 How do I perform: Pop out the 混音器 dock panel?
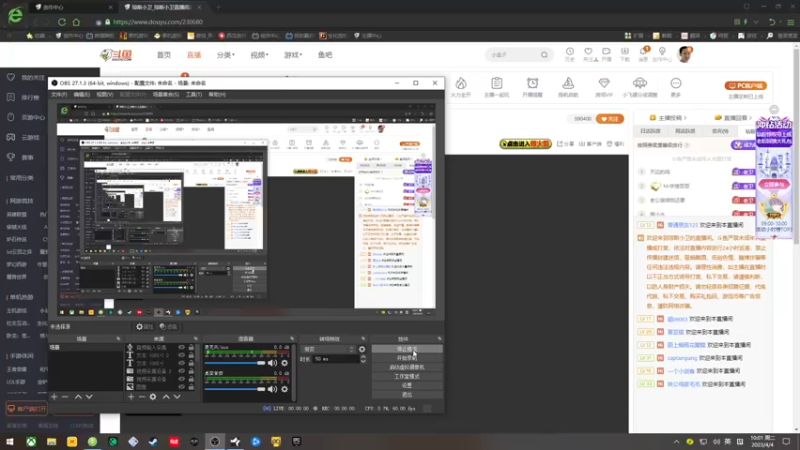click(292, 339)
